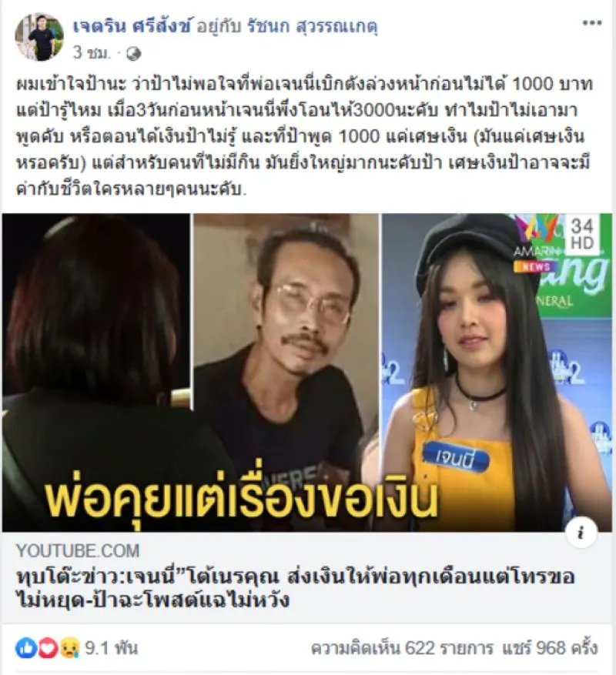View the 9.1 พัน reactions count
The image size is (616, 675).
pos(111,647)
